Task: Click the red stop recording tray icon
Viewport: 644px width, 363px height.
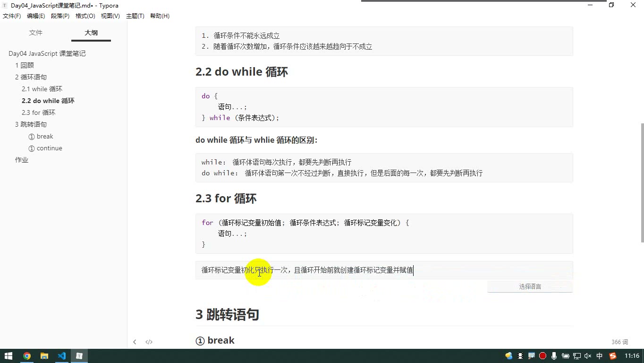Action: coord(542,356)
